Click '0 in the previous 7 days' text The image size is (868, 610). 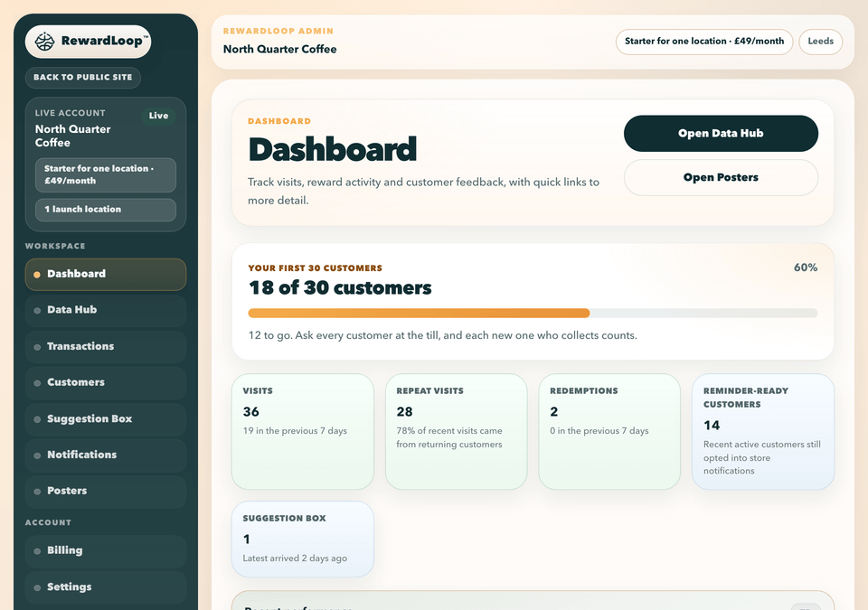tap(599, 431)
